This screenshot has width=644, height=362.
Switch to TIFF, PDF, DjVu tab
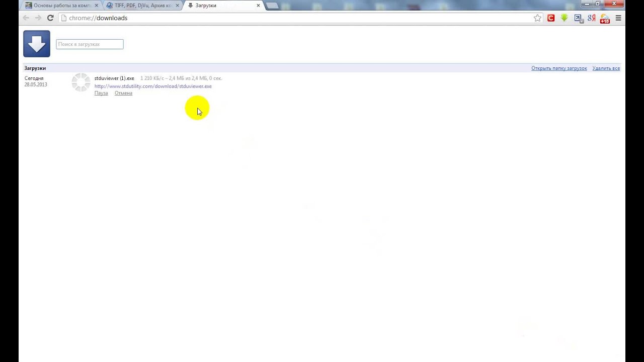click(143, 6)
